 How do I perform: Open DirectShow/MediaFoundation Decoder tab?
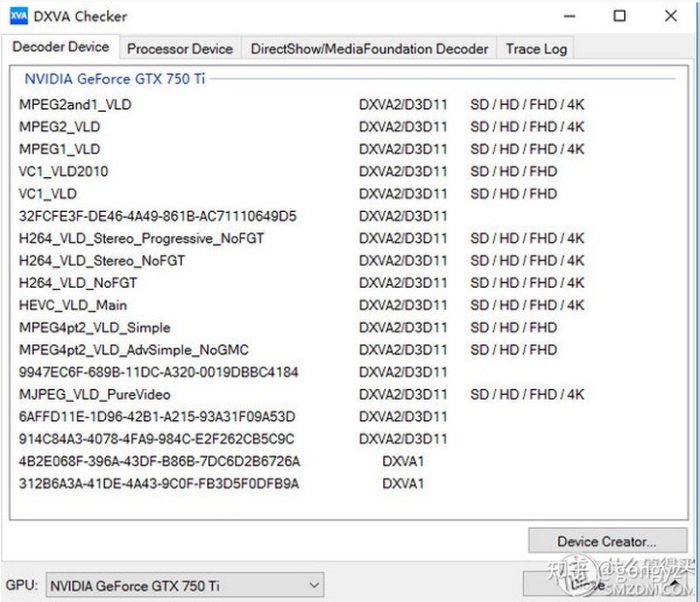pos(369,49)
